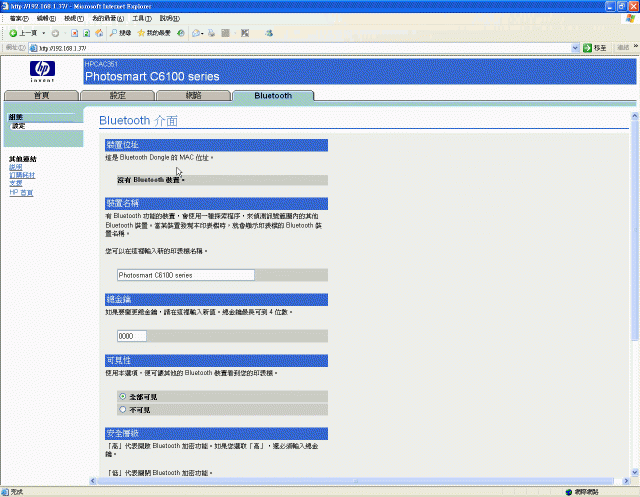Open the second link under other links

point(22,175)
